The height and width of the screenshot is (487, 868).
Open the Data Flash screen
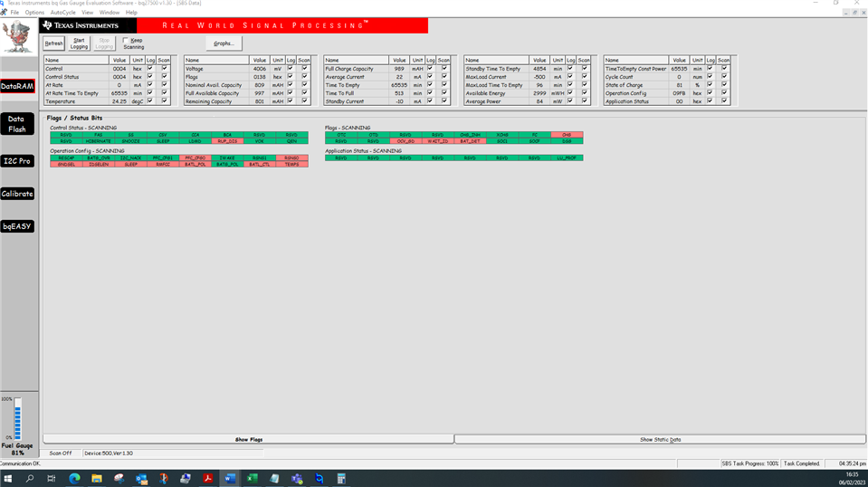point(17,124)
